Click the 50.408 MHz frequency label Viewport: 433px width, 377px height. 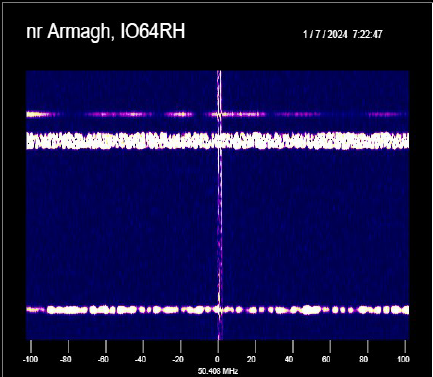pyautogui.click(x=218, y=371)
